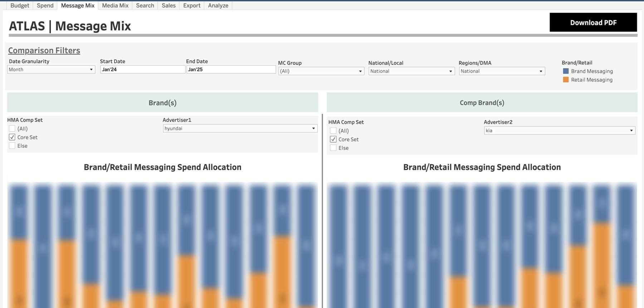Open the Advertiser2 kia dropdown
Screen dimensions: 644x308
click(560, 130)
